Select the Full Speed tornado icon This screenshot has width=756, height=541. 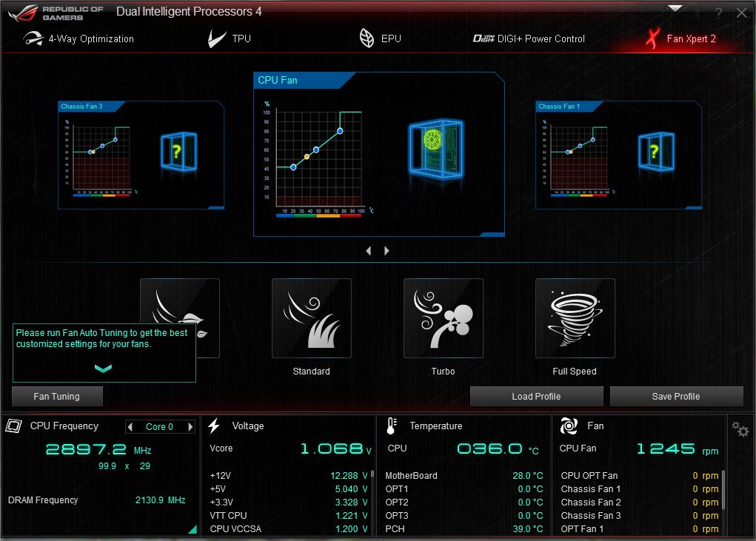(x=575, y=318)
